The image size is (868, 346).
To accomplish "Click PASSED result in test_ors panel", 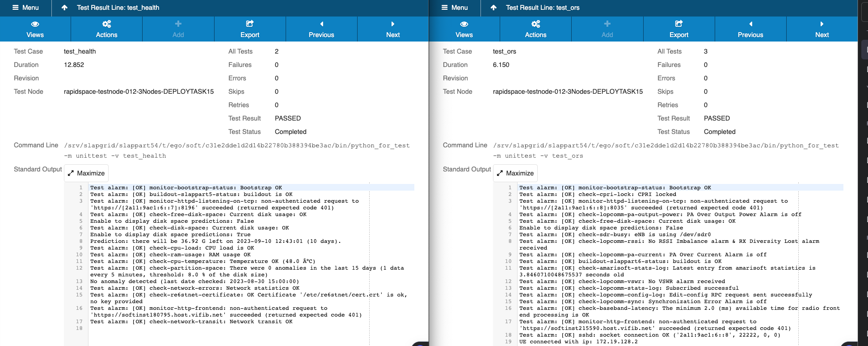I will click(x=717, y=118).
